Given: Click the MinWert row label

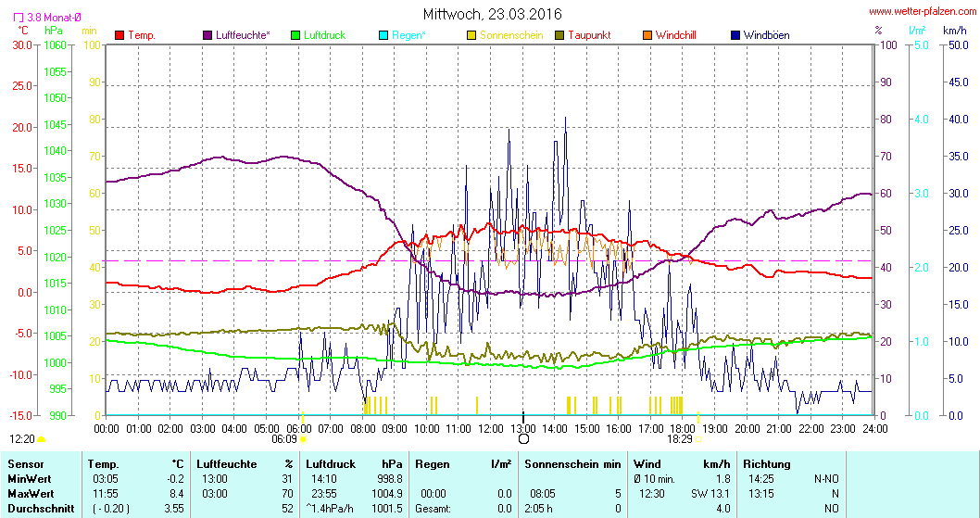Looking at the screenshot, I should [30, 479].
